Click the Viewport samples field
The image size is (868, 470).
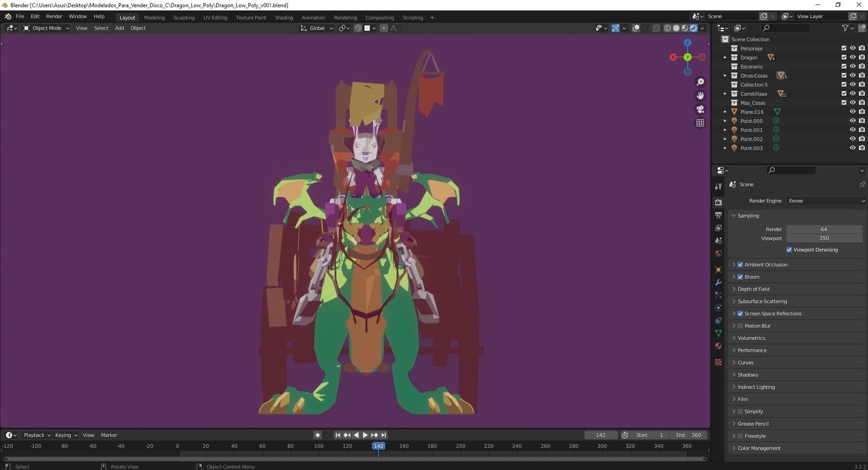click(824, 238)
